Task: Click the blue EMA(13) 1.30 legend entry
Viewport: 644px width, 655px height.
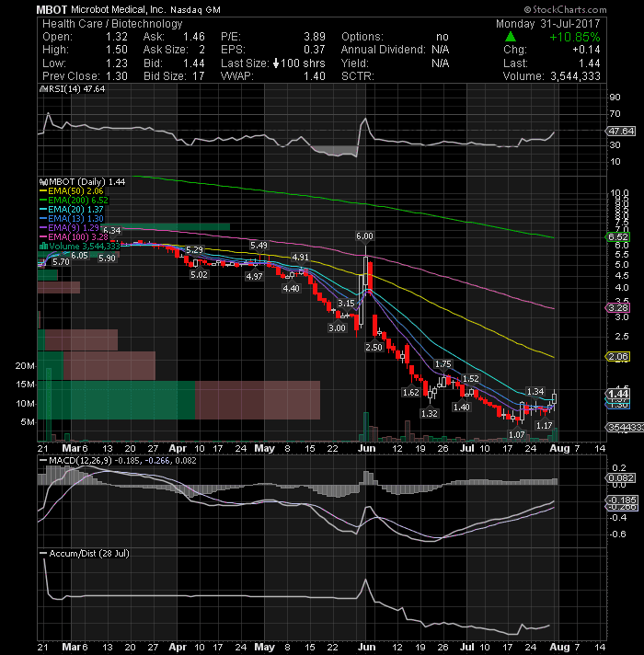Action: tap(72, 218)
